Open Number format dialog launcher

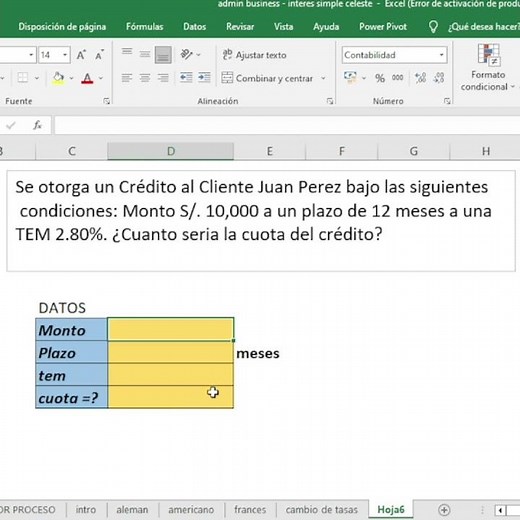click(x=447, y=101)
